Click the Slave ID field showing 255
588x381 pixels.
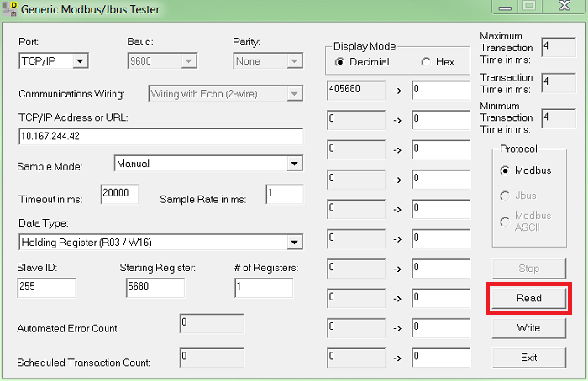click(x=46, y=288)
